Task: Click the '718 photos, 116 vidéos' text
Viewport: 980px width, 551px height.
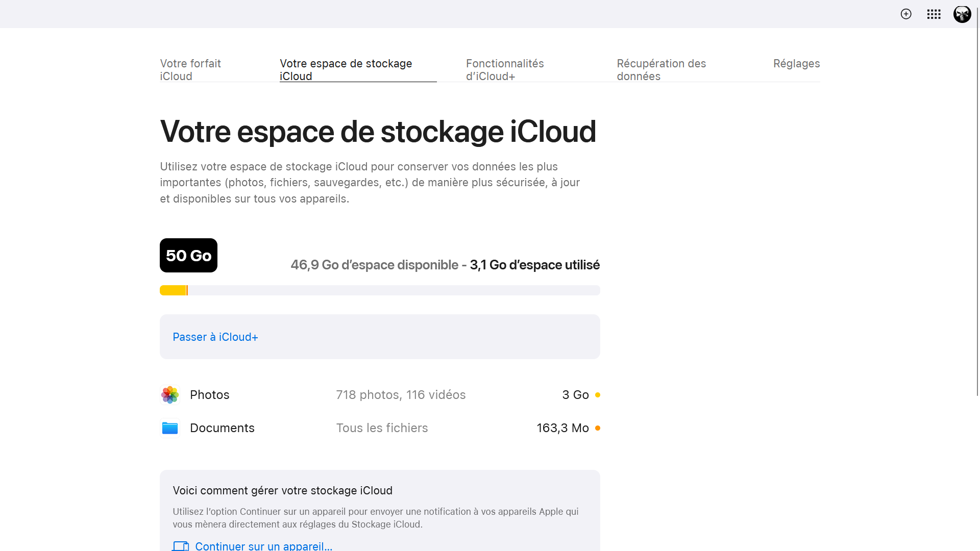Action: click(401, 395)
